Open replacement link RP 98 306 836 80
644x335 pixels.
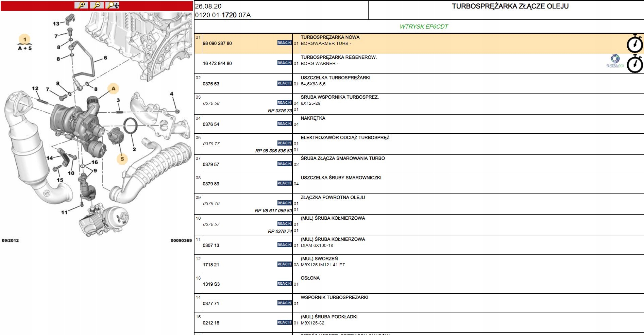click(x=274, y=151)
